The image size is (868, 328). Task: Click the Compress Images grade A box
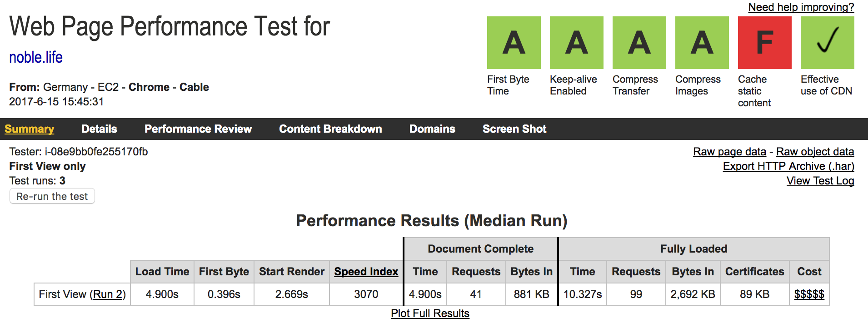(702, 43)
